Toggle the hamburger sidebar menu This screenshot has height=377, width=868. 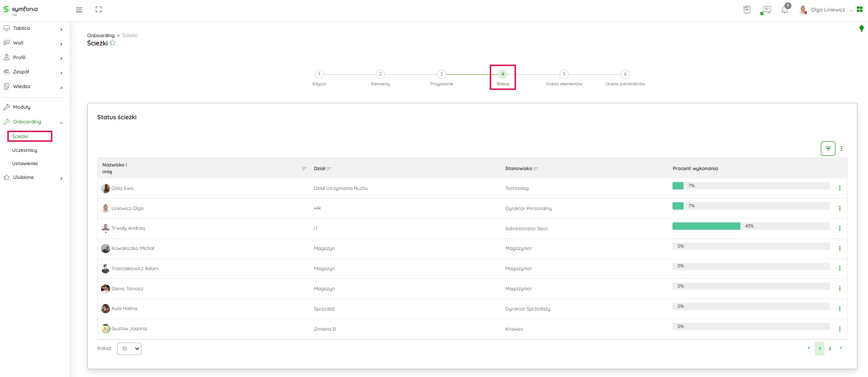(79, 10)
